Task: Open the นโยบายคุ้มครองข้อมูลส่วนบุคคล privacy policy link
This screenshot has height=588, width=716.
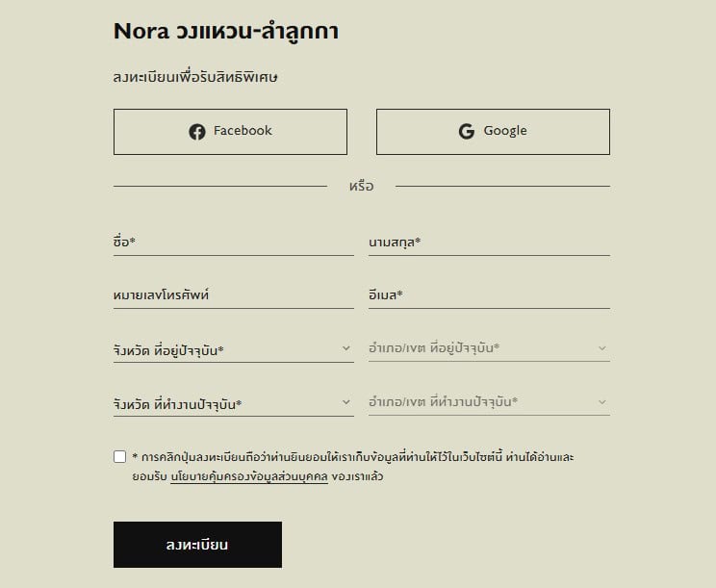Action: point(249,476)
